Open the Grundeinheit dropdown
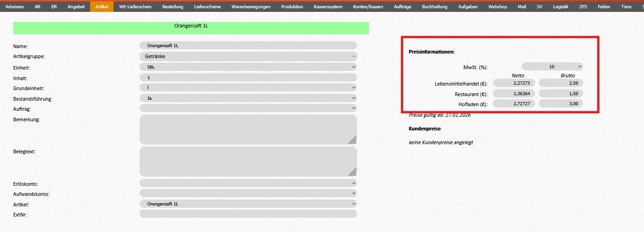644x232 pixels. pos(248,87)
